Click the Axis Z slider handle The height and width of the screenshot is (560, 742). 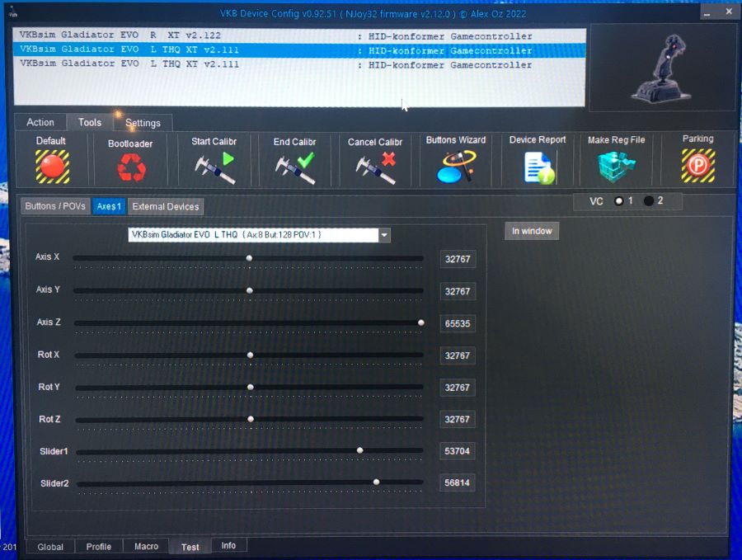(x=420, y=322)
